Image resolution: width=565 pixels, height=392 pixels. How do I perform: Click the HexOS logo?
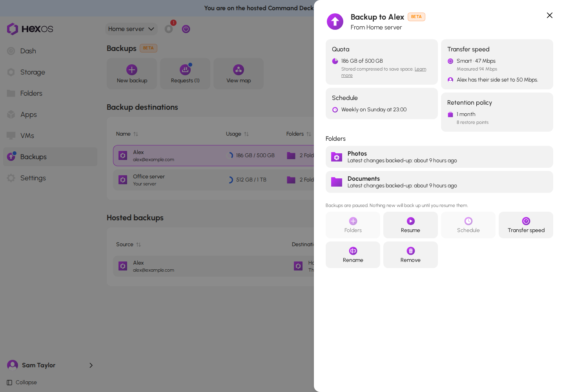[30, 29]
